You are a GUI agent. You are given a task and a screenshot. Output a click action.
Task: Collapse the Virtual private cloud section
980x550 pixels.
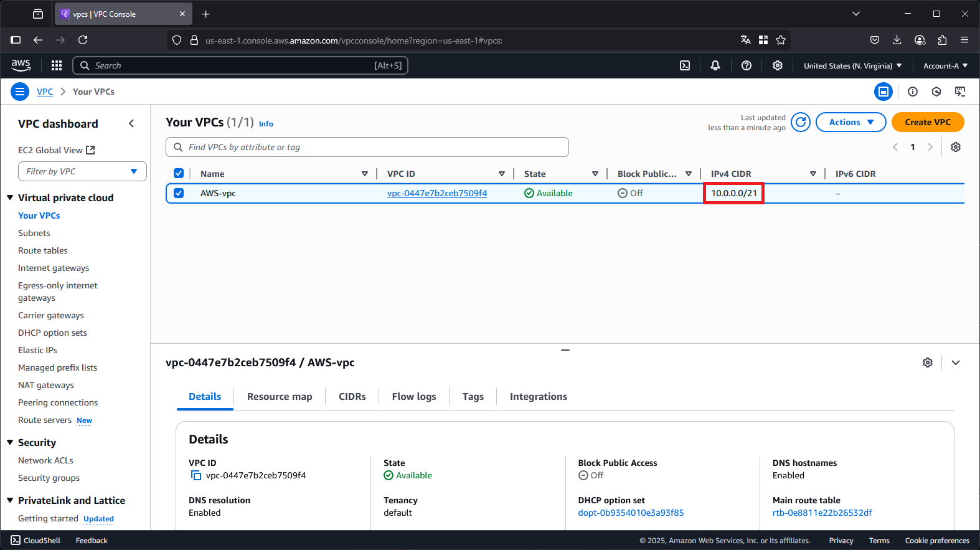[10, 197]
